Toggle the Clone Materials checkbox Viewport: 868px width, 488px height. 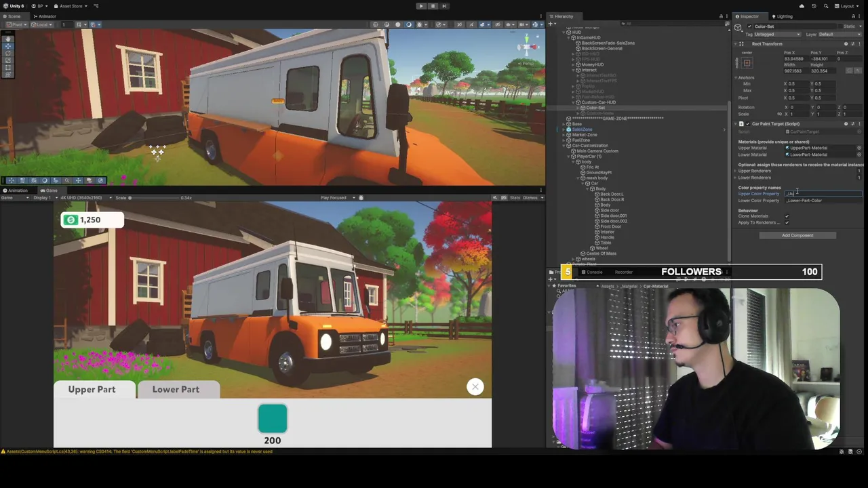point(787,216)
